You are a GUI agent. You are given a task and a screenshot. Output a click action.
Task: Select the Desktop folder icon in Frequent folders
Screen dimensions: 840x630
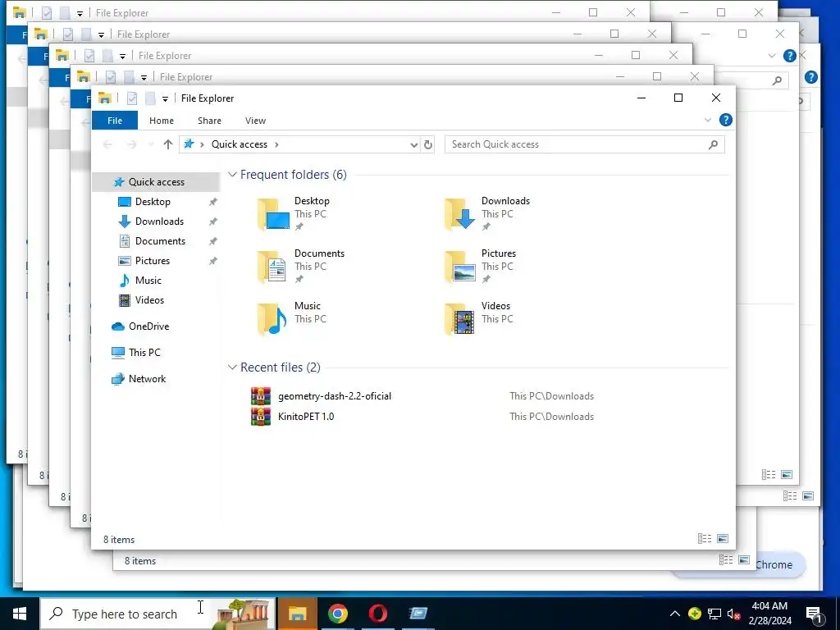click(273, 214)
